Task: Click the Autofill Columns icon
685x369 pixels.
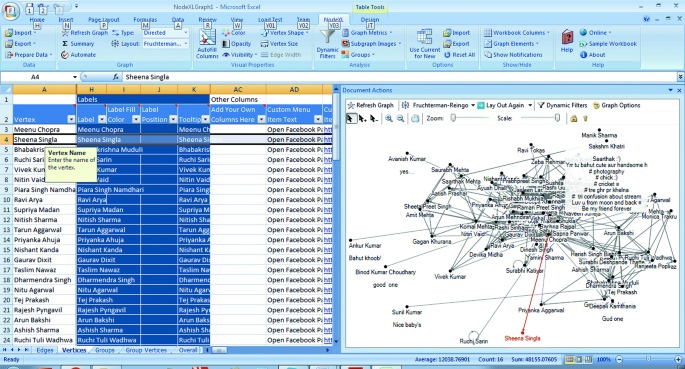Action: 207,38
